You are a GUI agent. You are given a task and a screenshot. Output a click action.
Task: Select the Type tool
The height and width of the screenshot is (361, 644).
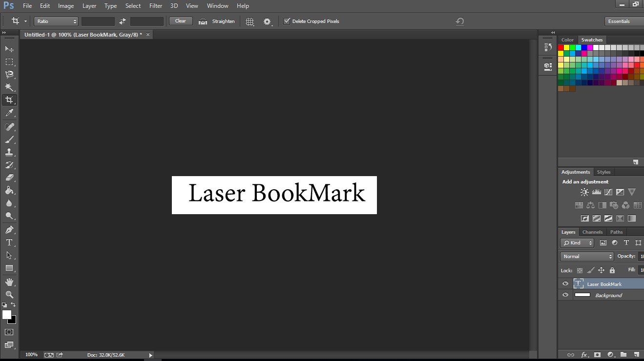[9, 242]
